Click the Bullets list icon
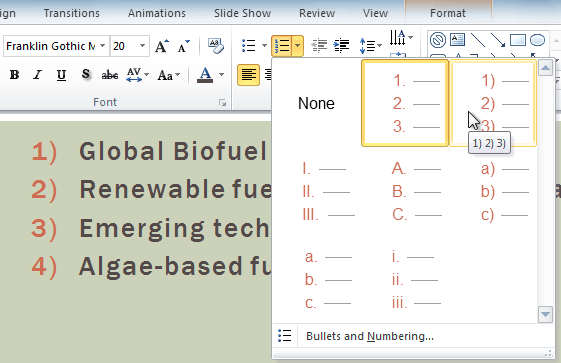Screen dimensions: 561x363 click(249, 46)
